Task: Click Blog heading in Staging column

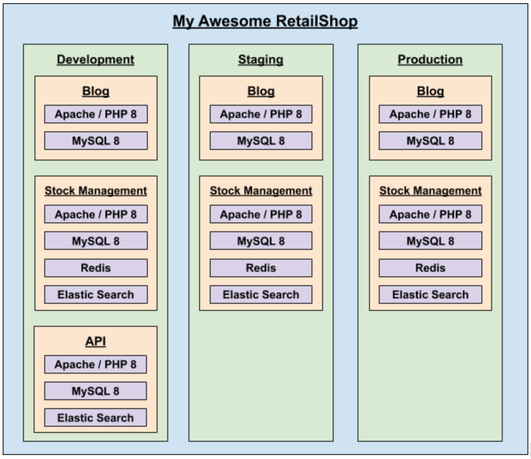Action: coord(261,91)
